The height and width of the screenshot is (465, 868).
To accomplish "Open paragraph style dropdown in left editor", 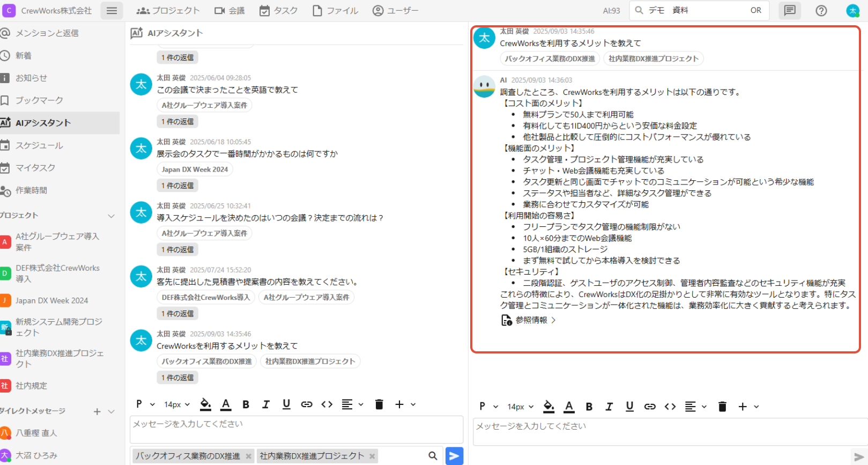I will tap(145, 404).
